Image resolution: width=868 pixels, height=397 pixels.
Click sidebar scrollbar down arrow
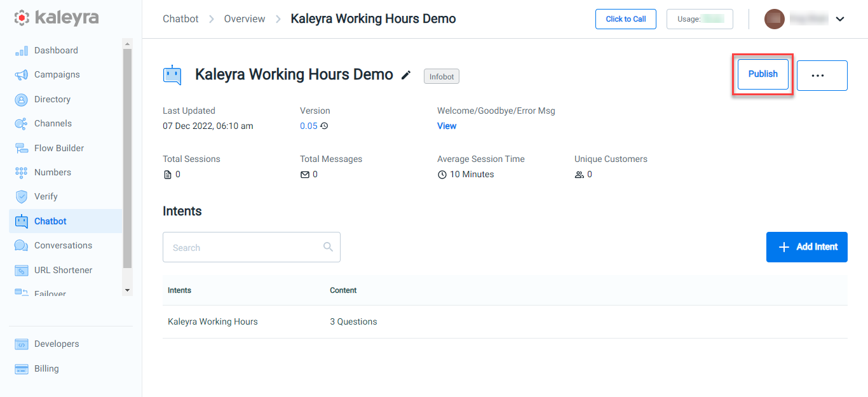tap(127, 290)
